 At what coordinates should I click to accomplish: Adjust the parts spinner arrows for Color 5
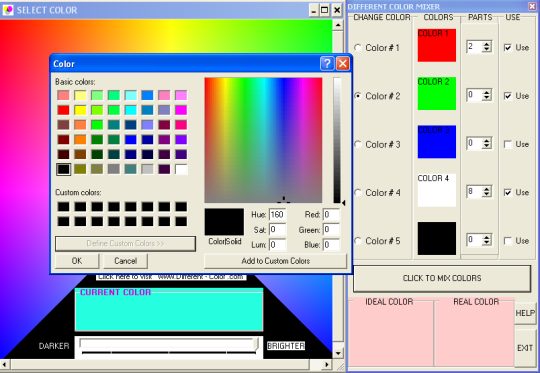(487, 240)
